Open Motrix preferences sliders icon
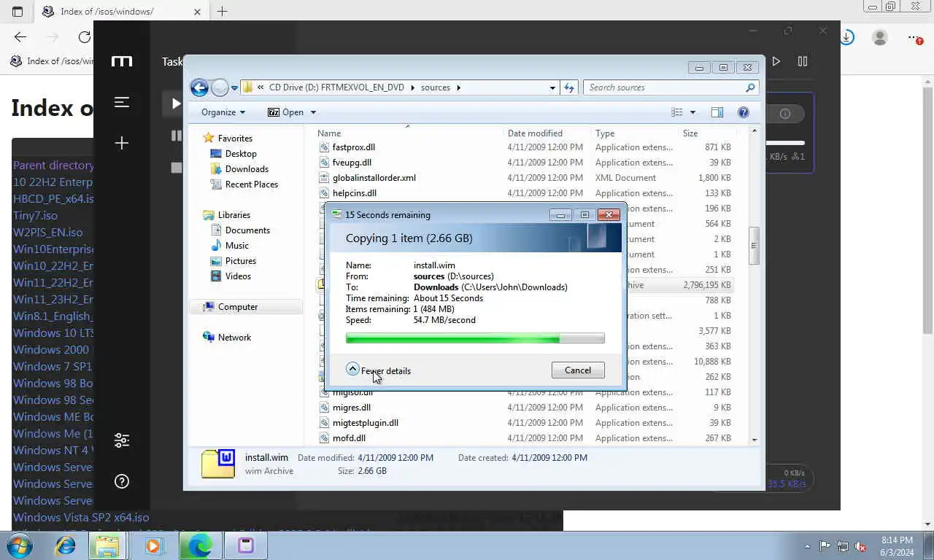 click(x=122, y=440)
